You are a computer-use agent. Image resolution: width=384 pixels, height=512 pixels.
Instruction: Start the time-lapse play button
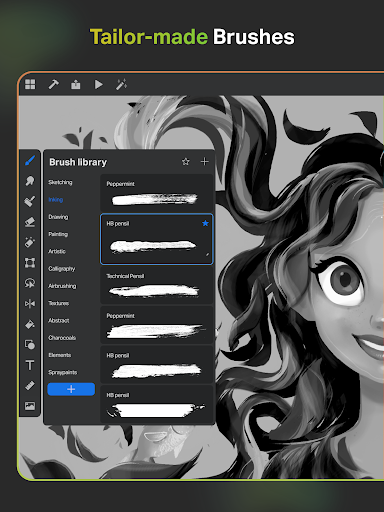98,84
